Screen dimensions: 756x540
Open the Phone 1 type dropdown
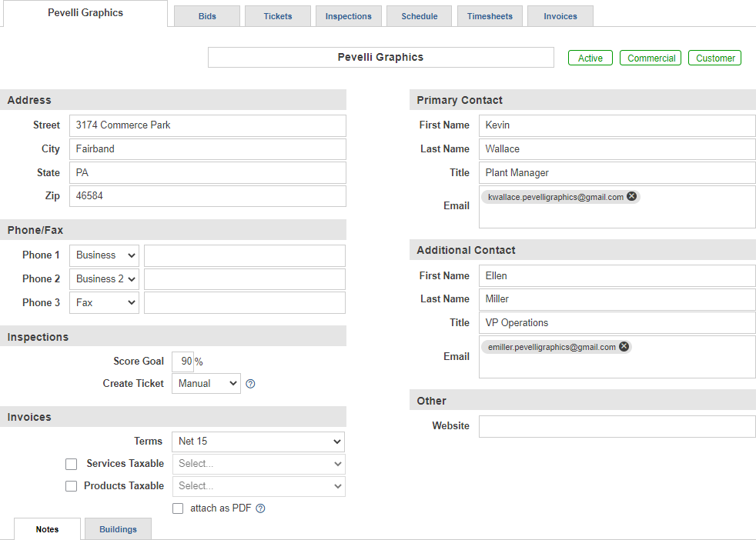pos(104,255)
